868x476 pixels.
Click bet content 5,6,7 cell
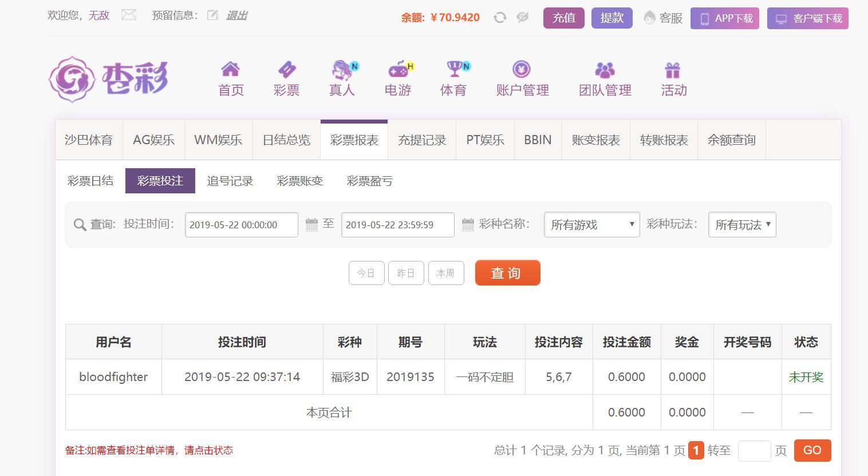[x=559, y=377]
